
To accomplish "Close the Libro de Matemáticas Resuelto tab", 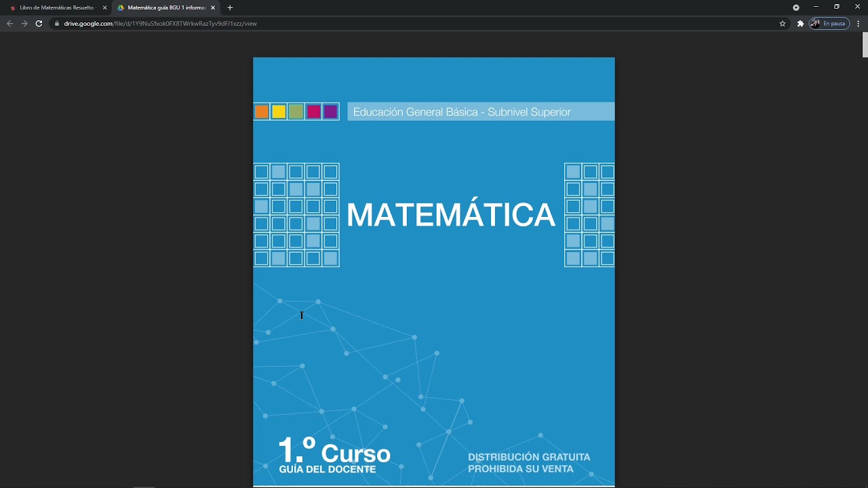I will [x=104, y=7].
